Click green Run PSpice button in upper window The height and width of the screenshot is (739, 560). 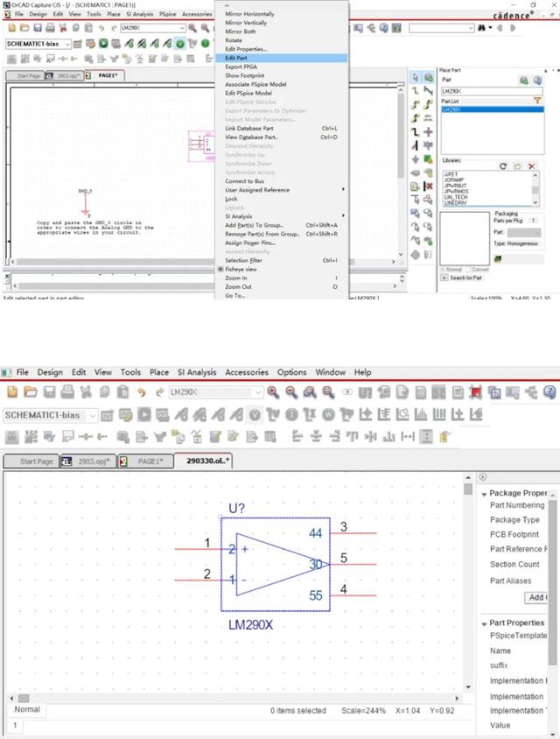click(x=103, y=44)
